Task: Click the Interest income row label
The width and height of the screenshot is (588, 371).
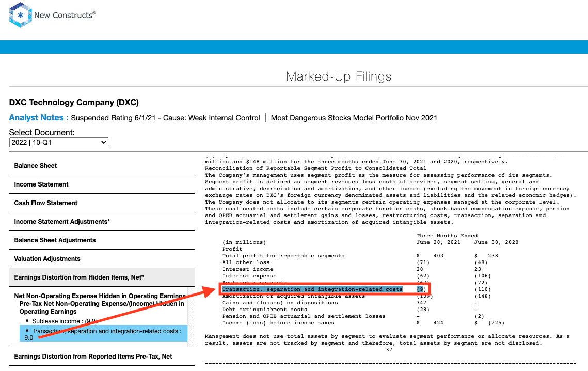Action: 247,269
